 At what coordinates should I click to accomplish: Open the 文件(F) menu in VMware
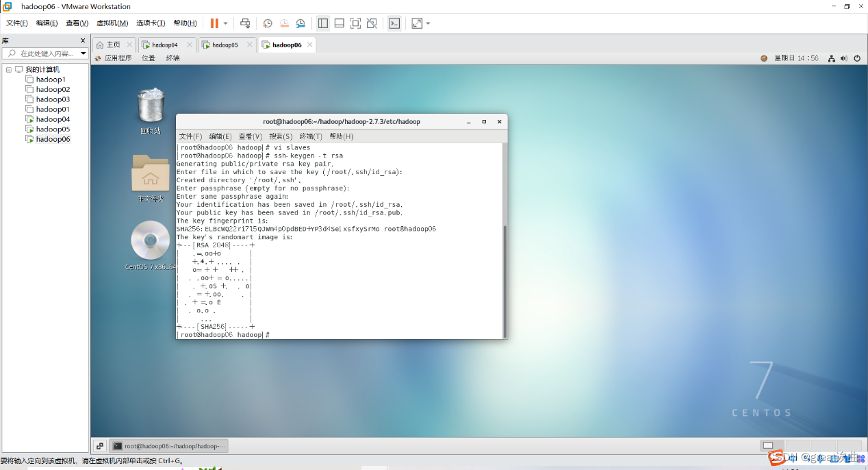coord(17,23)
